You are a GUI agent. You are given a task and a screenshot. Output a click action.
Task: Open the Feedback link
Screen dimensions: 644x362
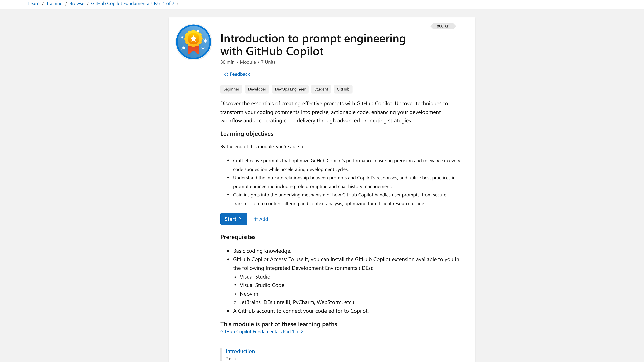[239, 74]
